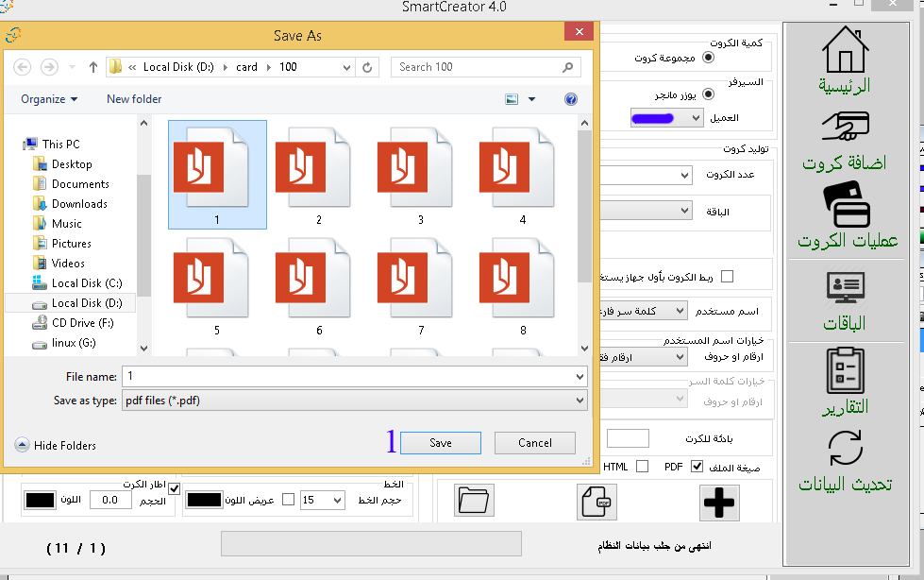Screen dimensions: 924x580
Task: Click the large plus icon to add cards
Action: click(719, 503)
